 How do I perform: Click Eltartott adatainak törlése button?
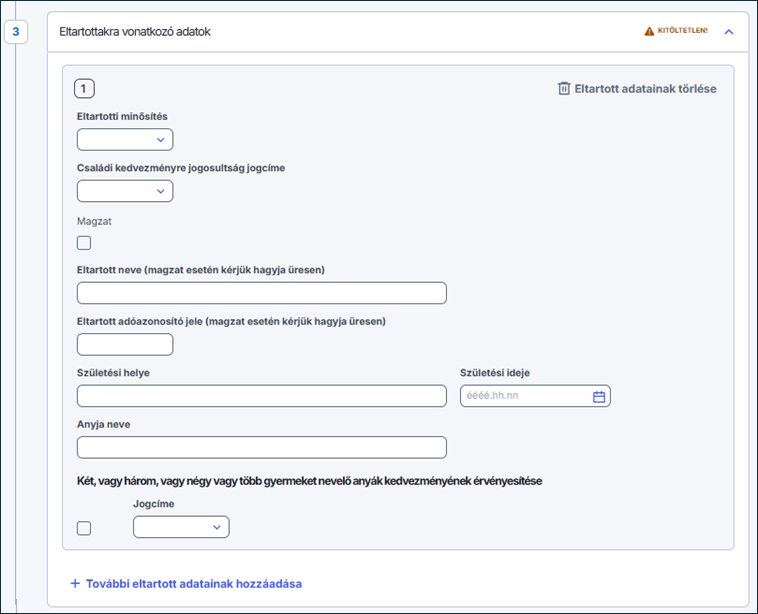click(644, 89)
